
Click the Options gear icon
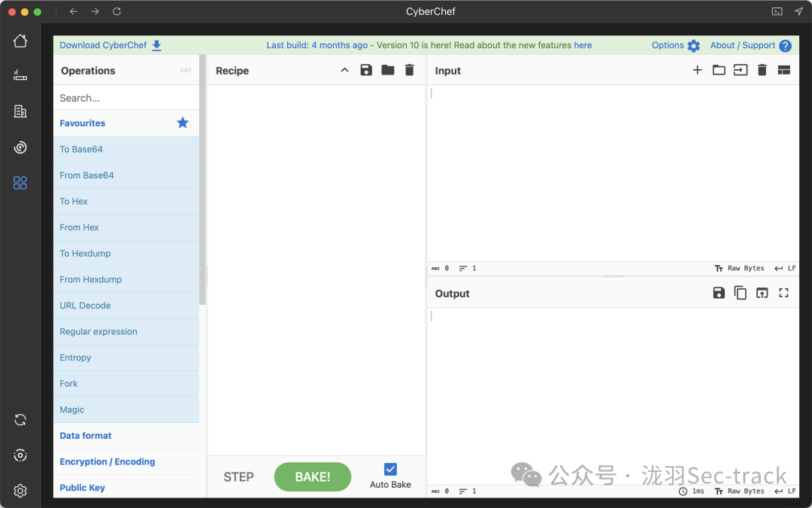[x=694, y=46]
